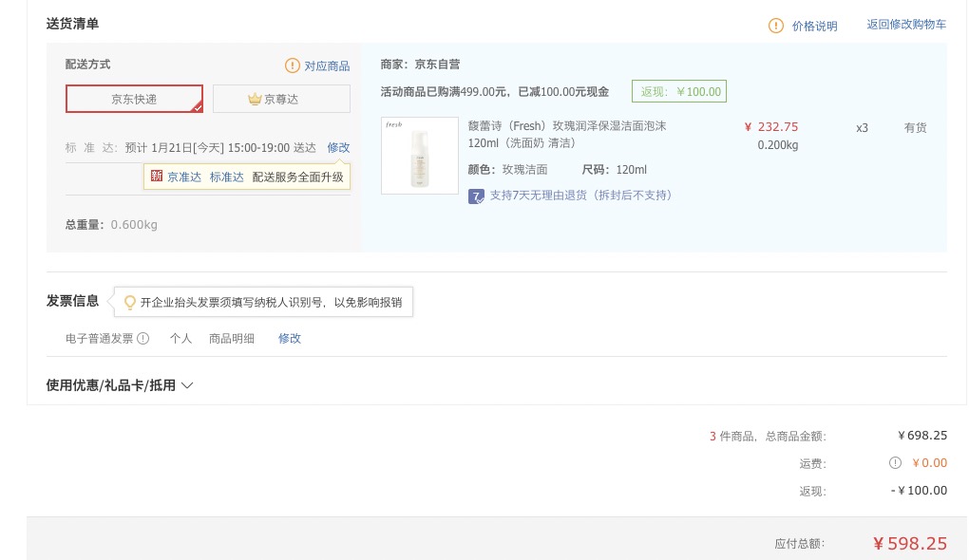The width and height of the screenshot is (969, 560).
Task: Open the 京准达 link
Action: [184, 177]
